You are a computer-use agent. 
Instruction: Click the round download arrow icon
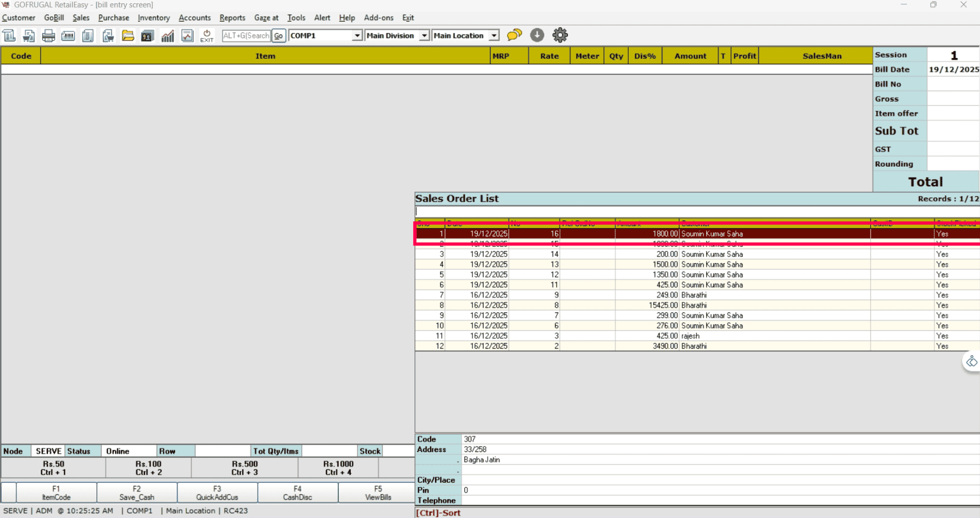(537, 35)
